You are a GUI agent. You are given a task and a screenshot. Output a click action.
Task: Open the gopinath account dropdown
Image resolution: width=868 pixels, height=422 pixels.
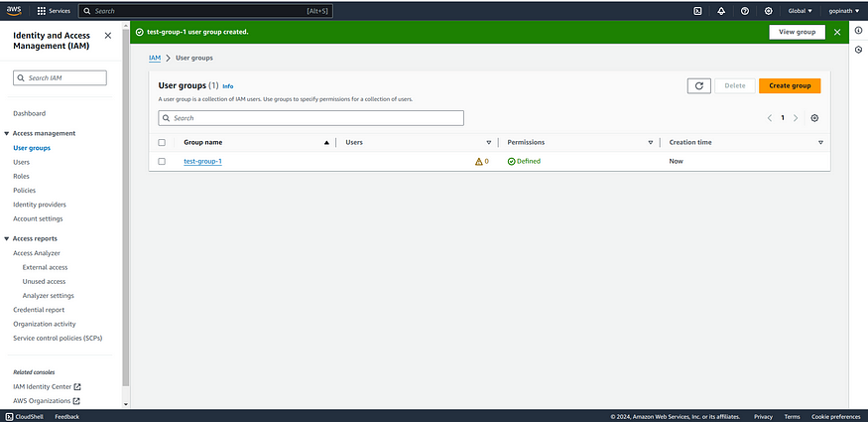pos(844,11)
